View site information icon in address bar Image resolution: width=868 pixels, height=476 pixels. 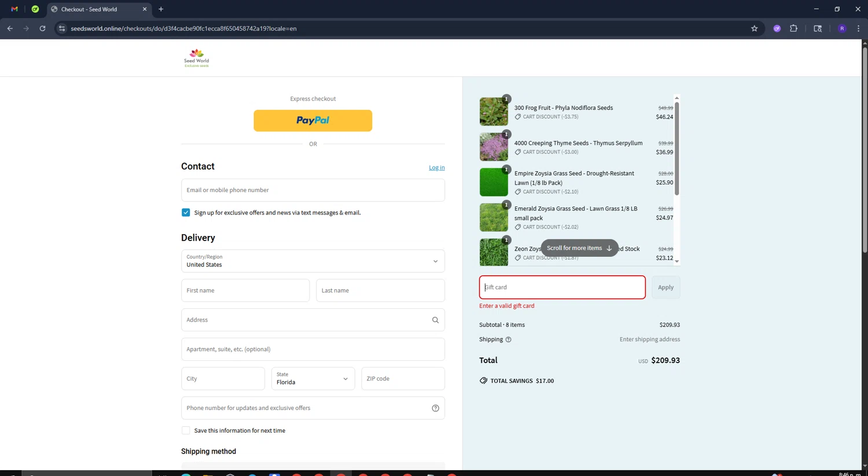click(x=62, y=28)
